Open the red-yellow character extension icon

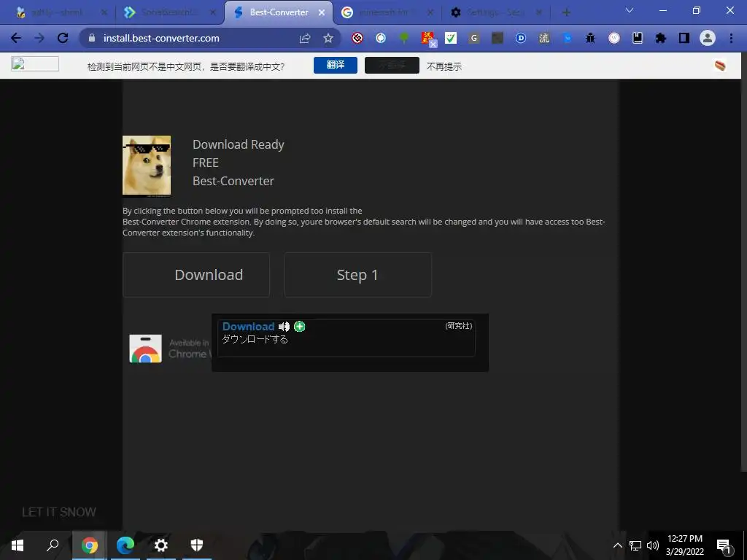[x=427, y=38]
